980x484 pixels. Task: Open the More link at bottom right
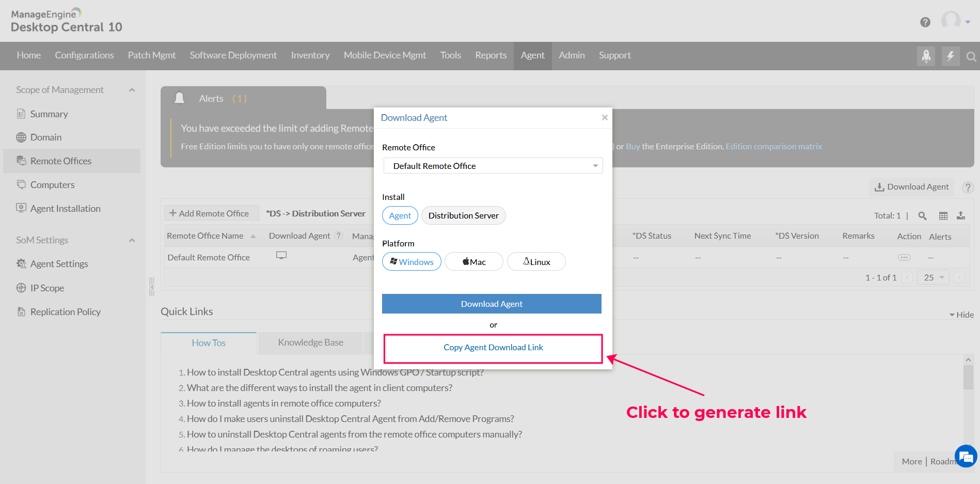click(x=912, y=462)
